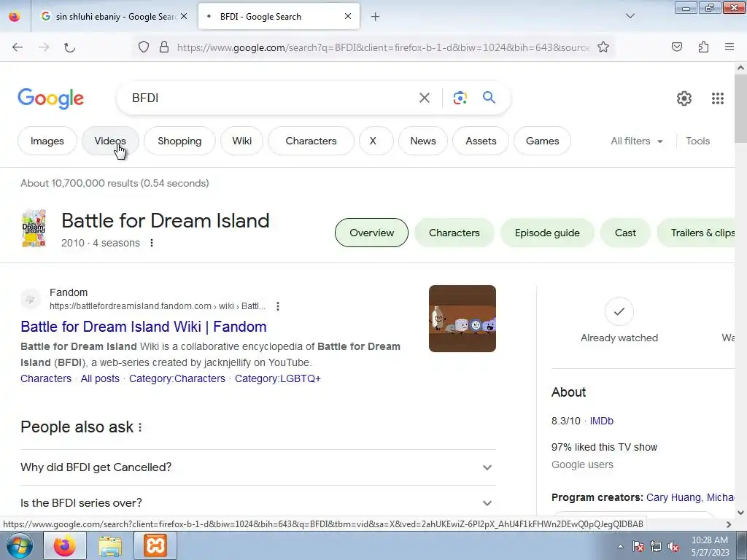Open XAMPP from the taskbar

tap(155, 545)
